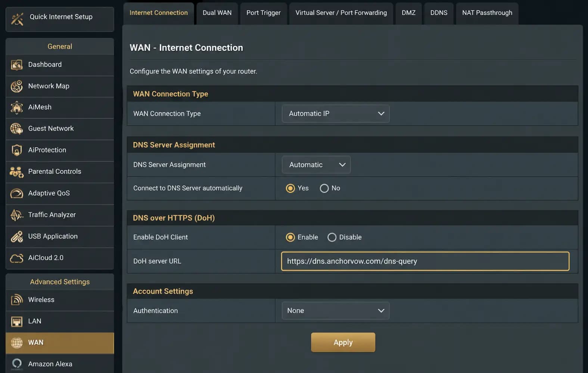The image size is (588, 373).
Task: Open the Amazon Alexa page
Action: pyautogui.click(x=60, y=364)
